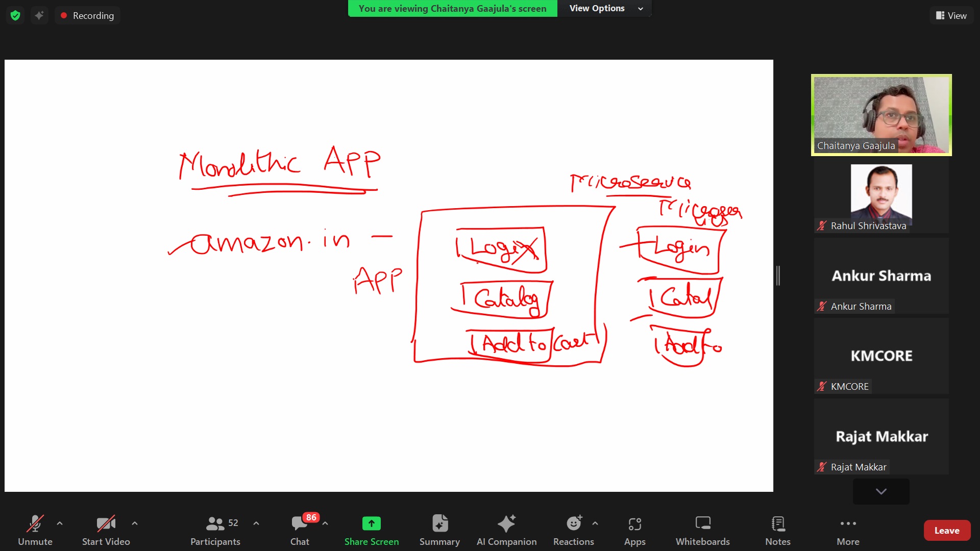980x551 pixels.
Task: Select Chaitanya Gaajula's video thumbnail
Action: tap(881, 115)
